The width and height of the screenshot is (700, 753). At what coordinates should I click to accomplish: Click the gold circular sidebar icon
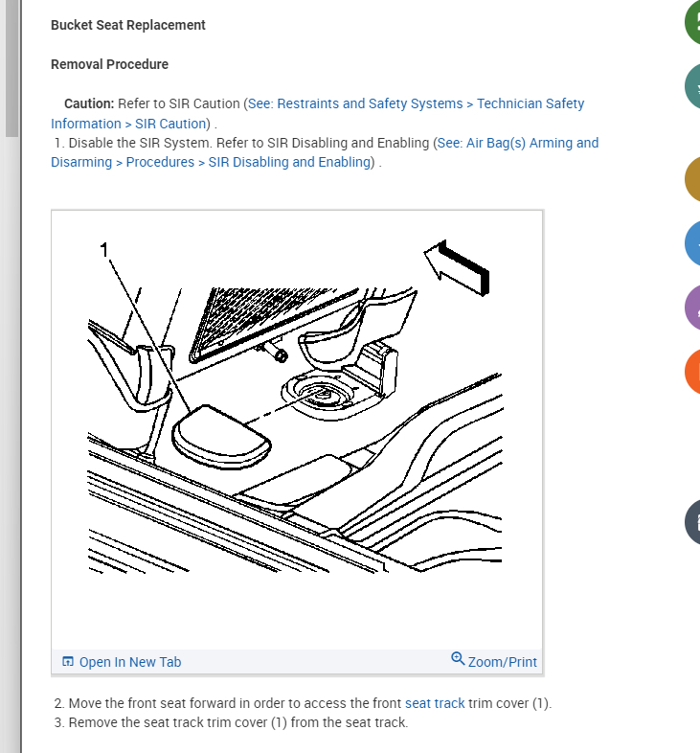pyautogui.click(x=692, y=179)
